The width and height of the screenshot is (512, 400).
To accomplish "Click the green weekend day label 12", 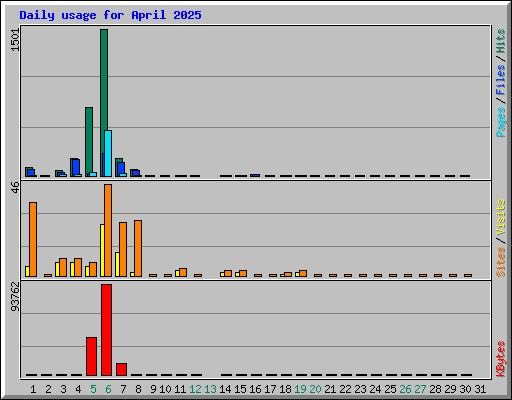I will [195, 389].
